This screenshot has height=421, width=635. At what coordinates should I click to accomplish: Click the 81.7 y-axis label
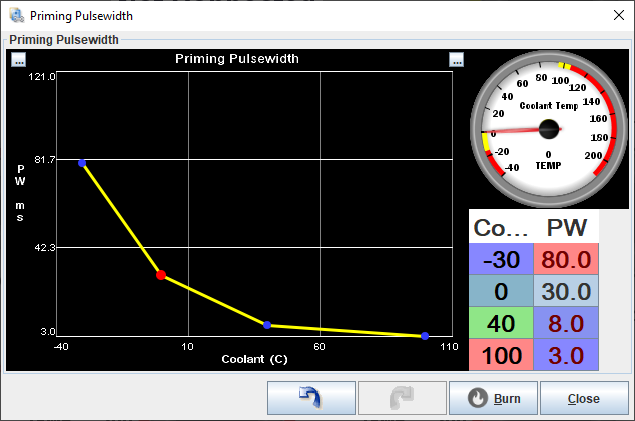click(x=45, y=159)
